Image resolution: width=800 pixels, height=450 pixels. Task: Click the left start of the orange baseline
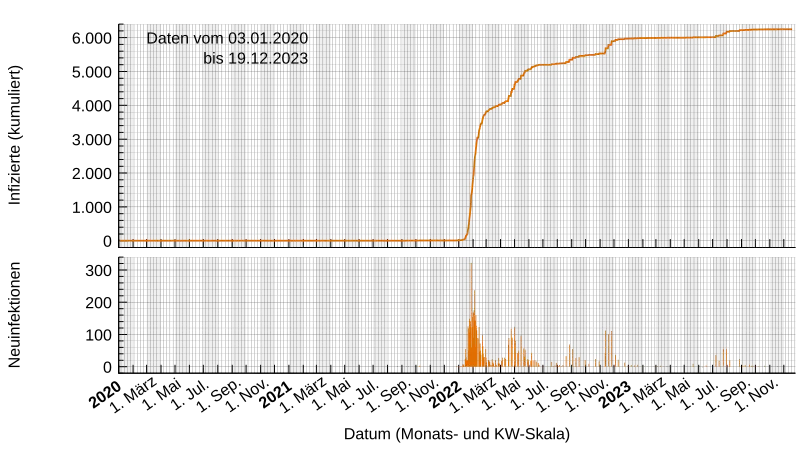[x=123, y=241]
